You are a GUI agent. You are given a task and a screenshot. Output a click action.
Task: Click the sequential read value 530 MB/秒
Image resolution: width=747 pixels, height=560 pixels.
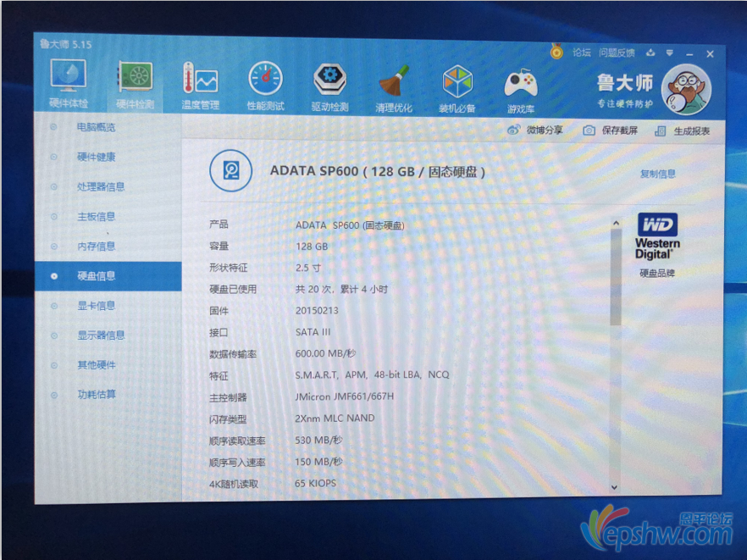pyautogui.click(x=318, y=440)
